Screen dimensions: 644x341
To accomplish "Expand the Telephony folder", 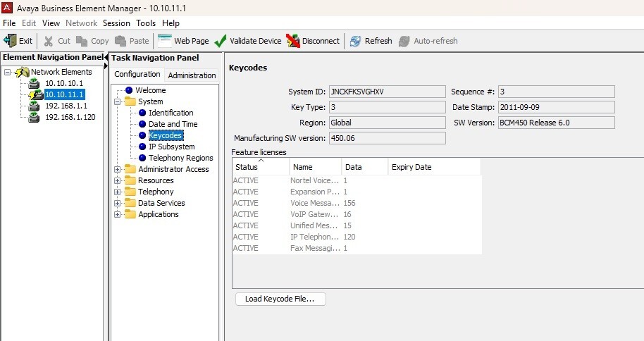I will tap(117, 192).
